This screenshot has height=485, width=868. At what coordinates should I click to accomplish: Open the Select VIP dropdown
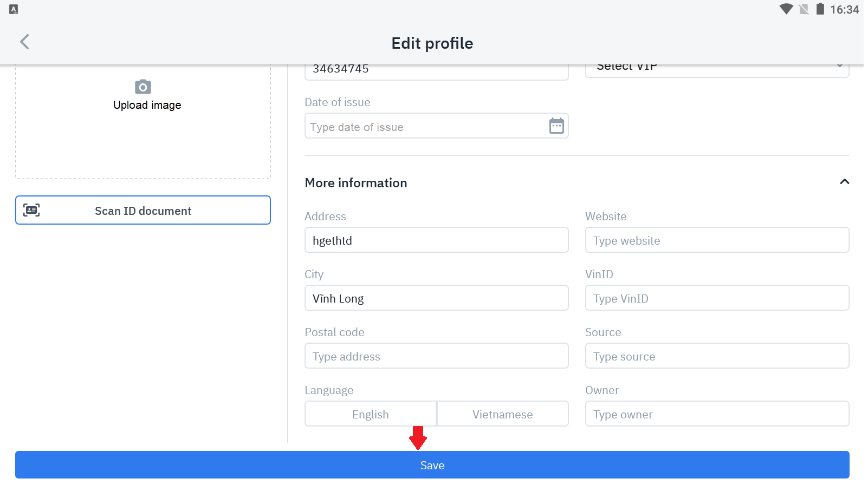[x=717, y=68]
